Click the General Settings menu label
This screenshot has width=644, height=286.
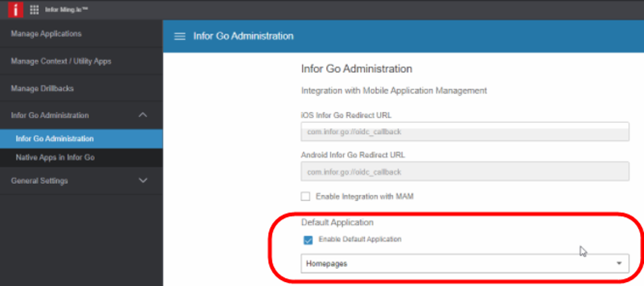pos(39,180)
